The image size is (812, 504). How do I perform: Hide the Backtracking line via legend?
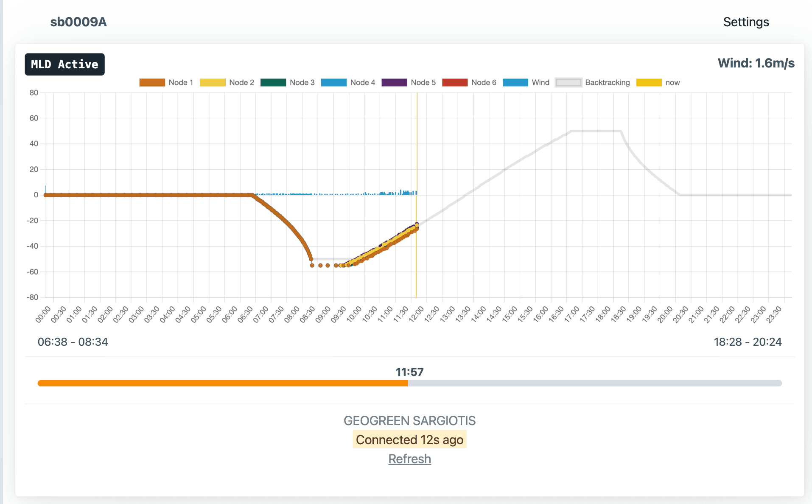(593, 82)
